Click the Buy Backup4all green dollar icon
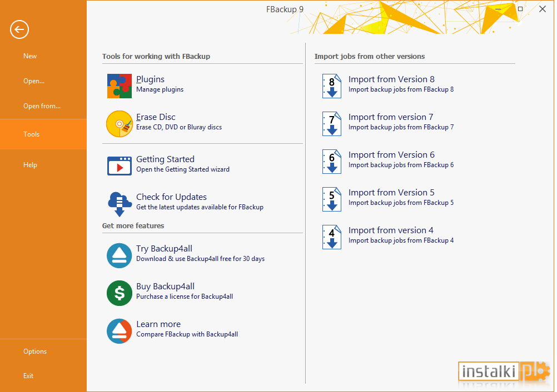The image size is (557, 392). pyautogui.click(x=120, y=293)
